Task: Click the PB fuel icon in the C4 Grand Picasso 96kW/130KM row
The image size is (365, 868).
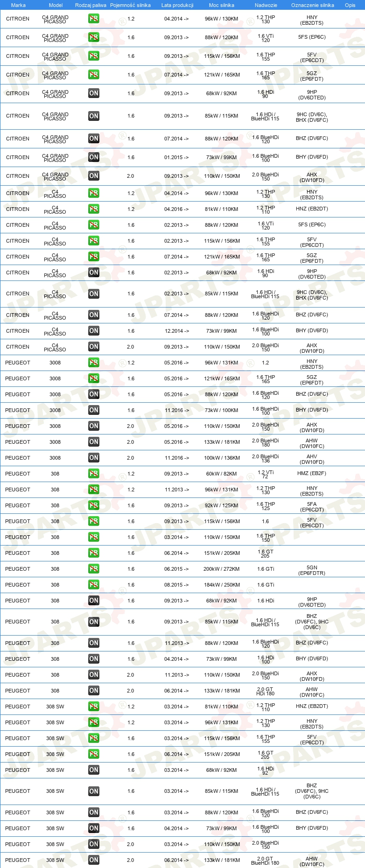Action: (x=94, y=19)
